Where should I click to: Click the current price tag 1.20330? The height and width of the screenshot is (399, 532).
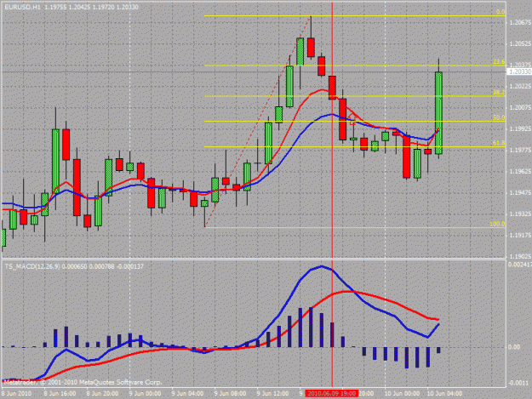pyautogui.click(x=519, y=71)
